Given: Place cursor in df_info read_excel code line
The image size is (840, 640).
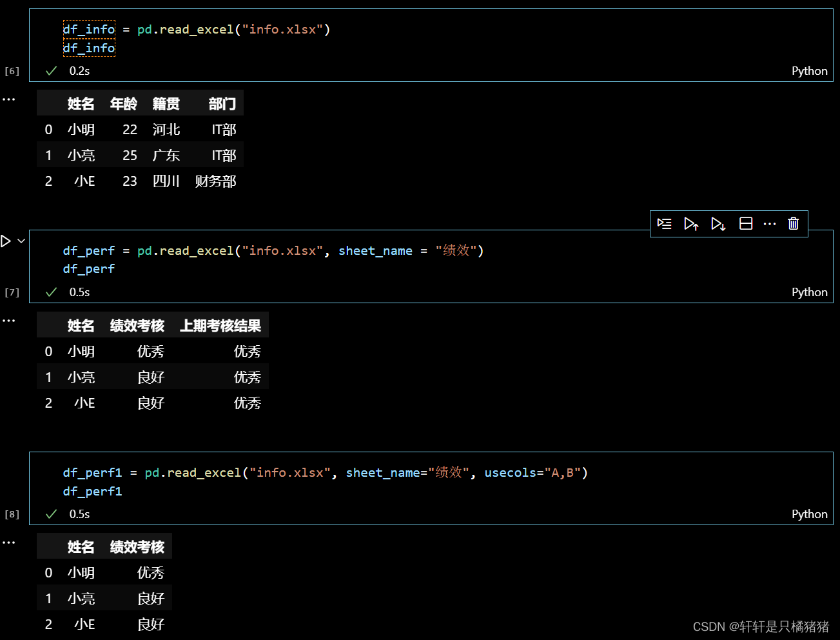Looking at the screenshot, I should (197, 30).
